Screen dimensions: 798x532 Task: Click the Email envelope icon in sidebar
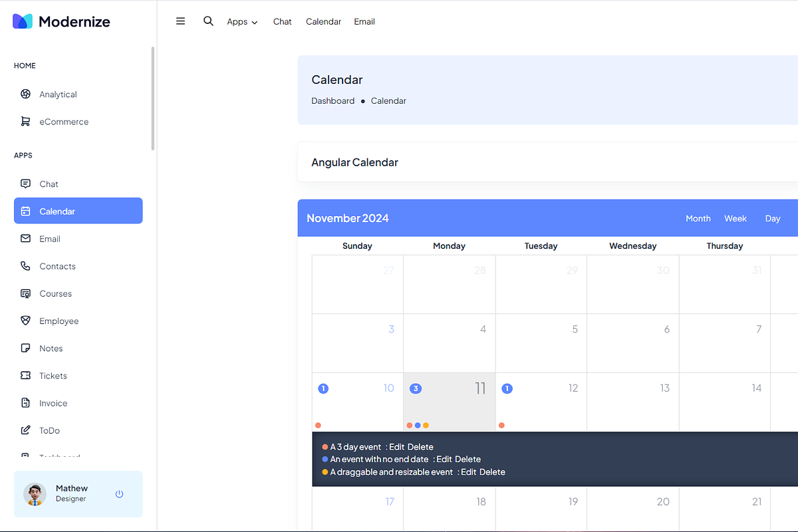coord(25,238)
